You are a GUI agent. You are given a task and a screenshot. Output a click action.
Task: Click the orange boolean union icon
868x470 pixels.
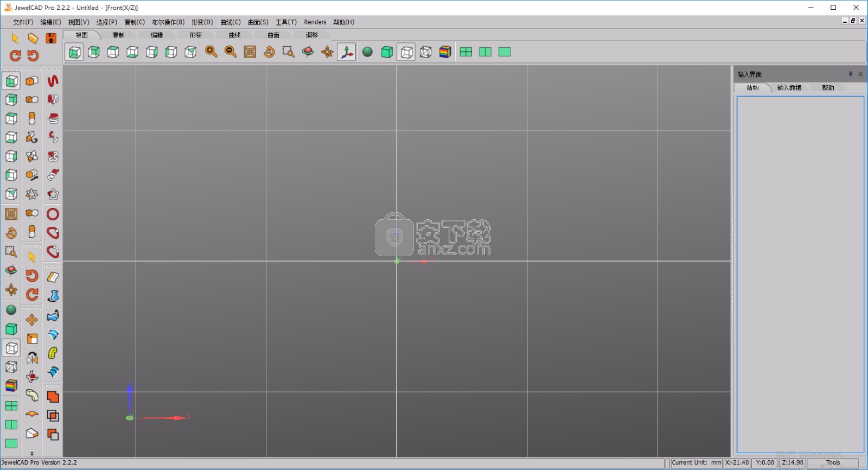click(x=53, y=397)
